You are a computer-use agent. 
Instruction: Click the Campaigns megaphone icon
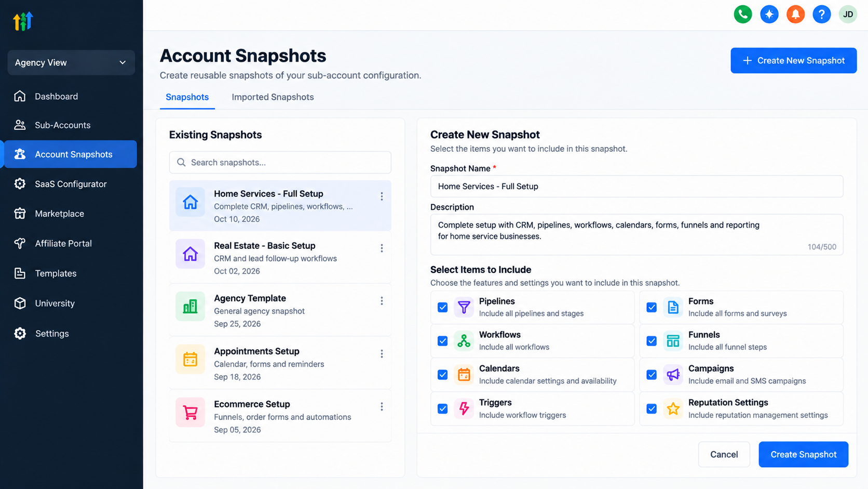pyautogui.click(x=673, y=375)
